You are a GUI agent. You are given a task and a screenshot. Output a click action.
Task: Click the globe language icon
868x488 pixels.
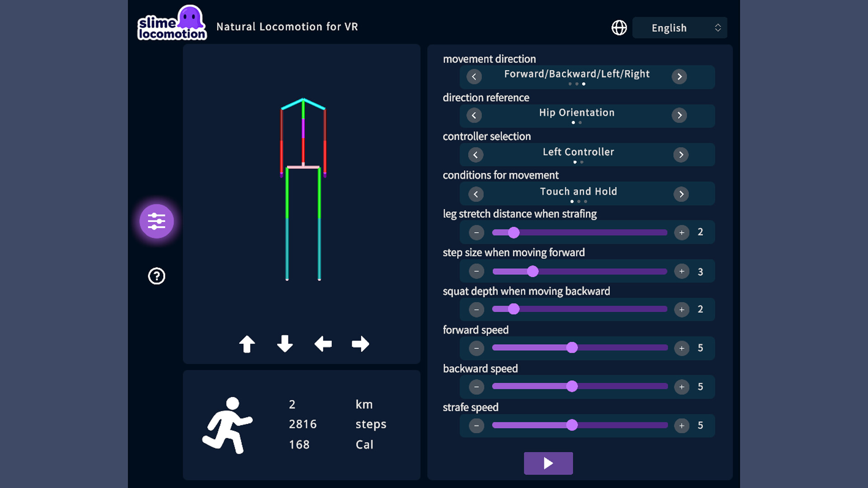pos(619,28)
